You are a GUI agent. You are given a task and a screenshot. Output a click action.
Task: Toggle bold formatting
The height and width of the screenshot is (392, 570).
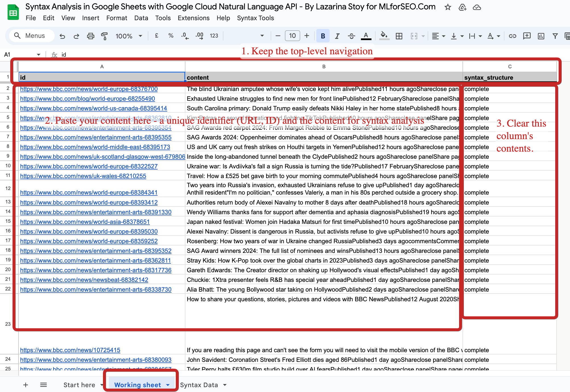(323, 36)
